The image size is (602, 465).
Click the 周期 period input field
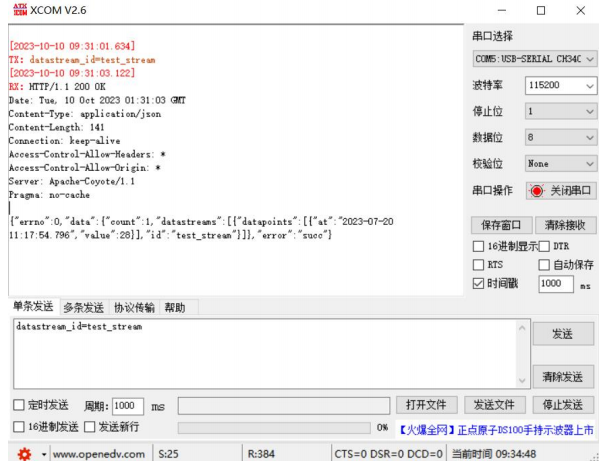click(x=127, y=406)
